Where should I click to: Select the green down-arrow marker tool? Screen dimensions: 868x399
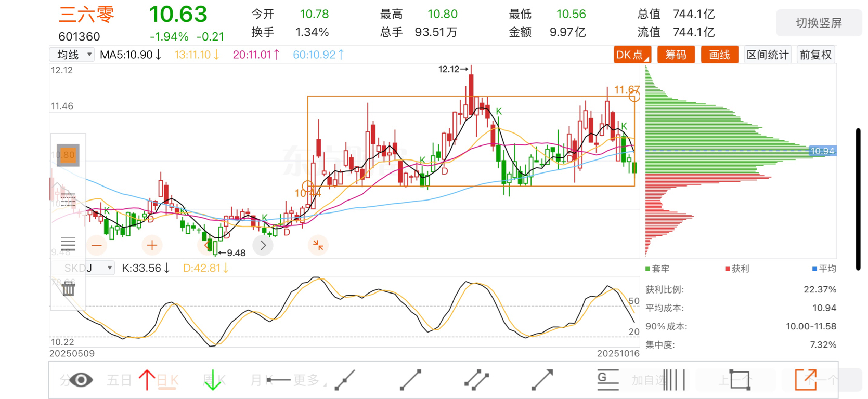(212, 380)
